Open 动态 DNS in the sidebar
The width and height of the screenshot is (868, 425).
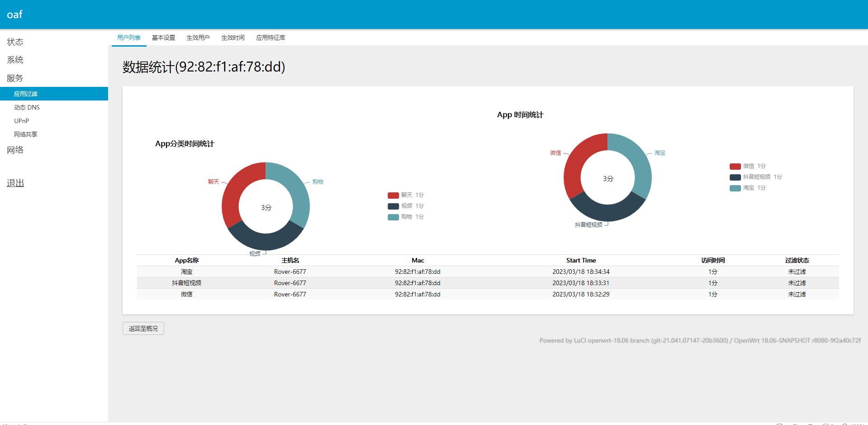(27, 107)
